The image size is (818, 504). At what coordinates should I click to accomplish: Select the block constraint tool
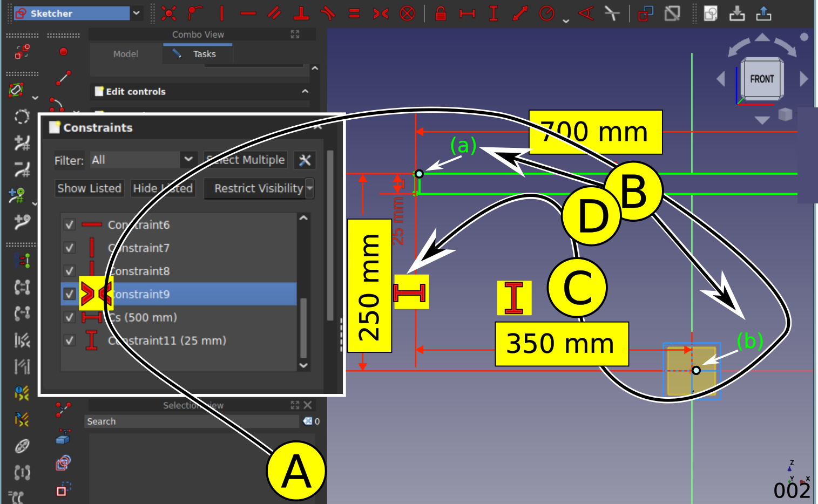coord(407,13)
